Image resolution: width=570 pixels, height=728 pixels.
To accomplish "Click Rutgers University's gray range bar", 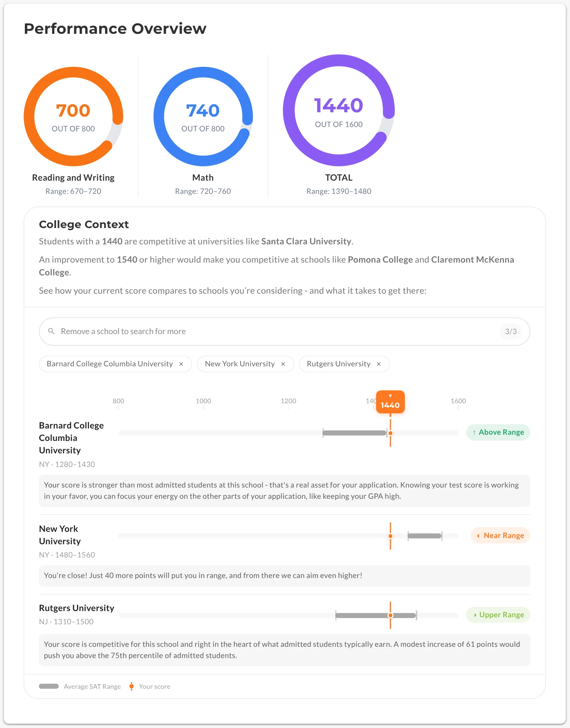I will click(376, 615).
